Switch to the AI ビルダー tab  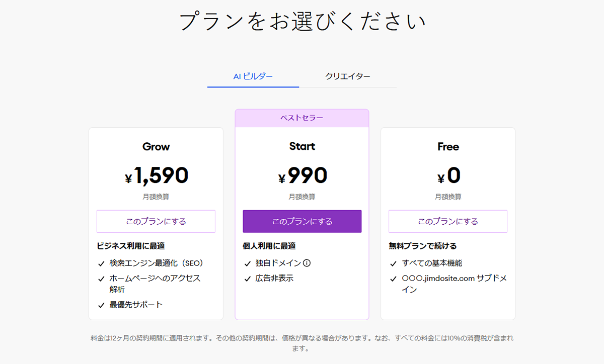253,76
